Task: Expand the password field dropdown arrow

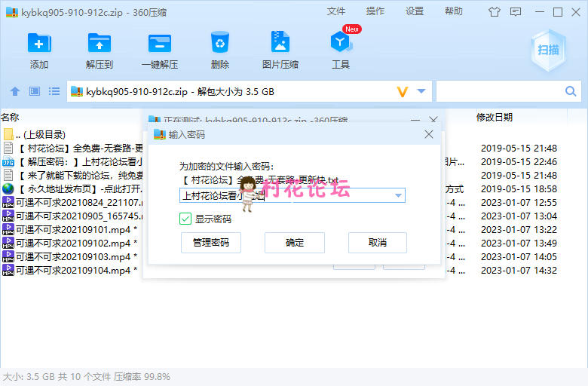Action: coord(398,195)
